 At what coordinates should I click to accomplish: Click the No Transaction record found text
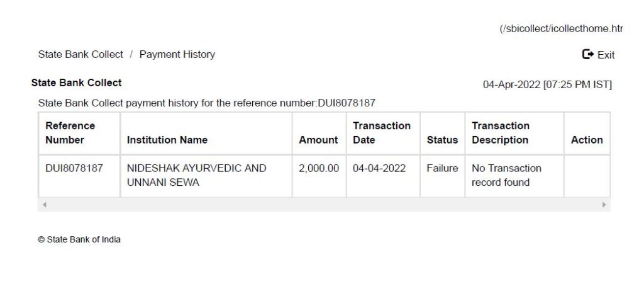click(506, 176)
